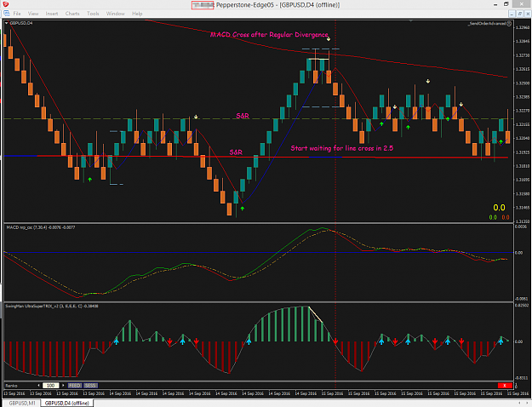Click the SendOrderAdvanced expert smiley icon
This screenshot has height=407, width=532.
coord(508,24)
